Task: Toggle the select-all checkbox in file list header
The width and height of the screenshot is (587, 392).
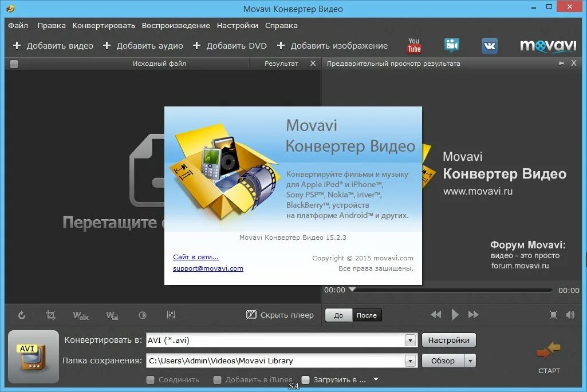Action: pos(14,64)
